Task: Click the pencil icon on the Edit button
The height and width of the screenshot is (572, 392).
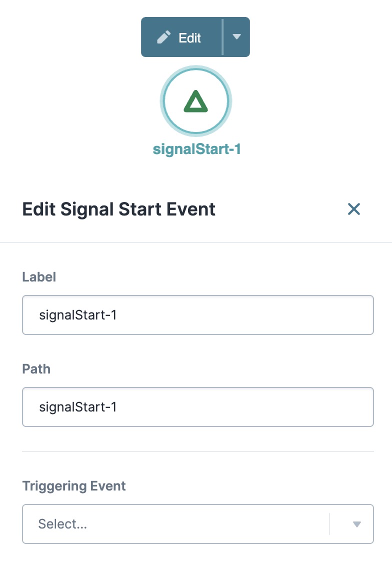Action: point(163,36)
